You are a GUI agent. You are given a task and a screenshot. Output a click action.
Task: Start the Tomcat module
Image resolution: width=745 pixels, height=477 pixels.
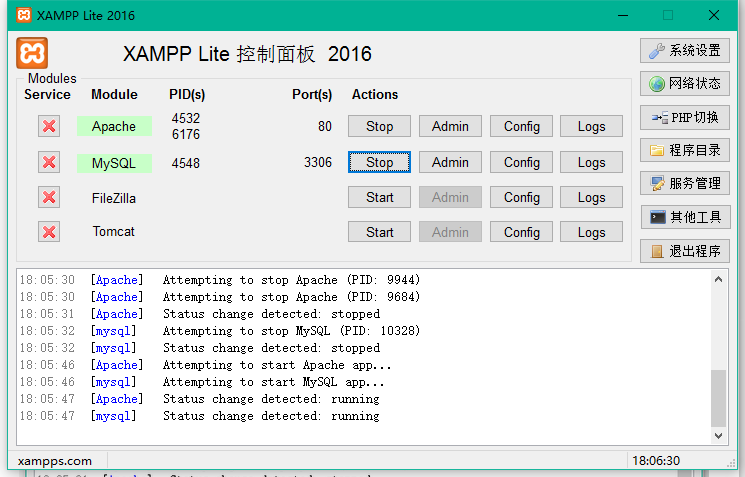click(x=379, y=232)
